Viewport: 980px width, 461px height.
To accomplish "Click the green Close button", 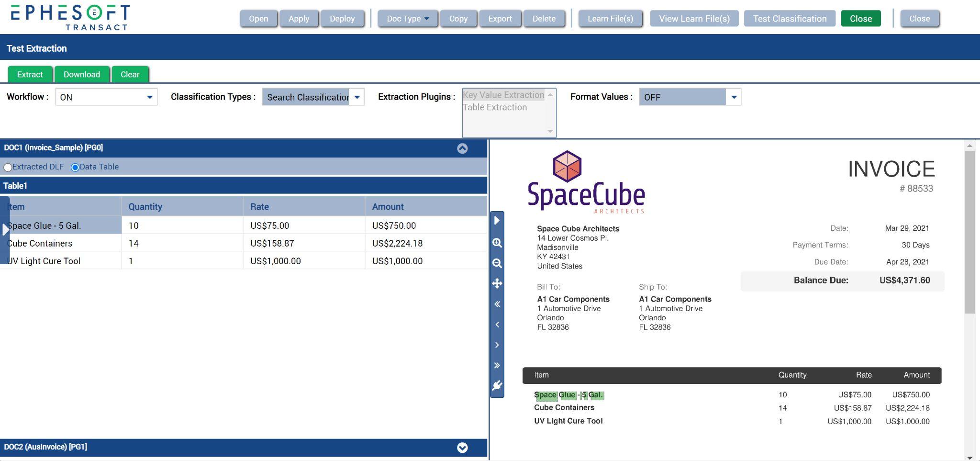I will tap(861, 19).
